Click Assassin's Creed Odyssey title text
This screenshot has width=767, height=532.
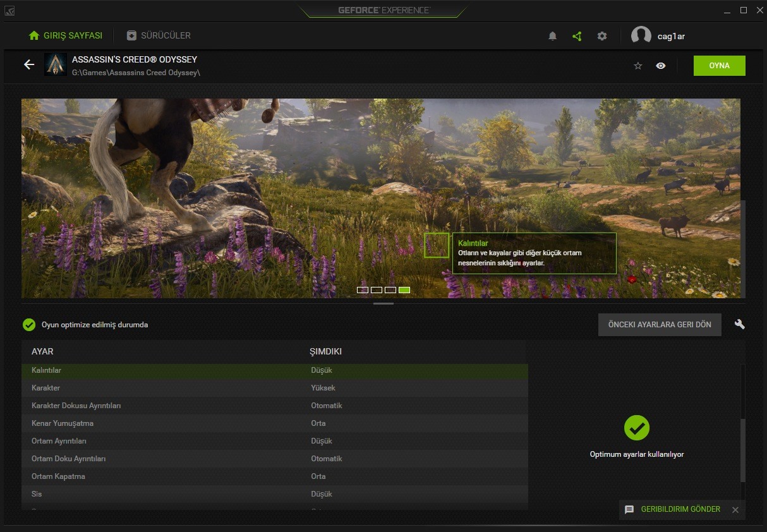pyautogui.click(x=135, y=59)
